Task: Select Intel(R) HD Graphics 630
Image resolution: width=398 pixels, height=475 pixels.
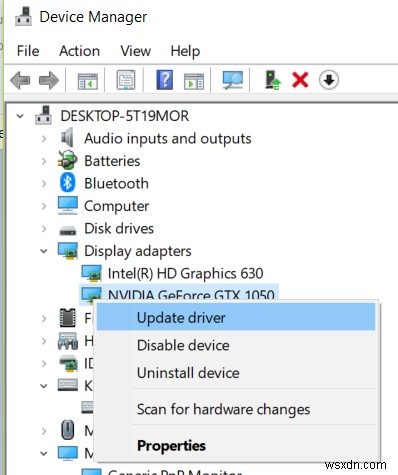Action: point(185,274)
